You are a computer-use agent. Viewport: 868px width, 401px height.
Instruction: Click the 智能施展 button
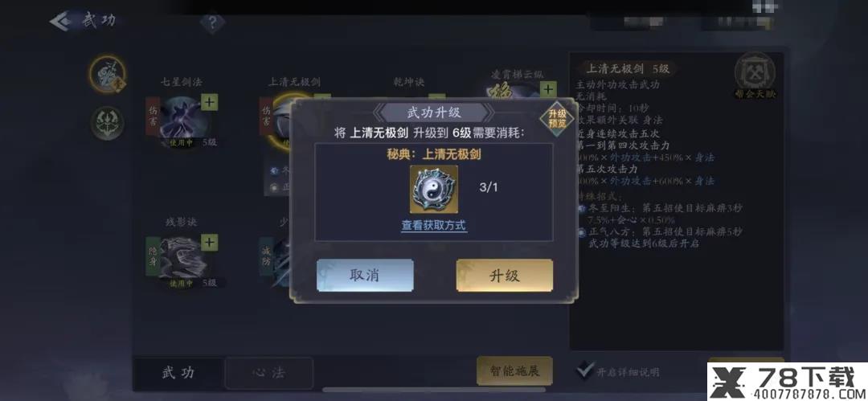tap(514, 370)
